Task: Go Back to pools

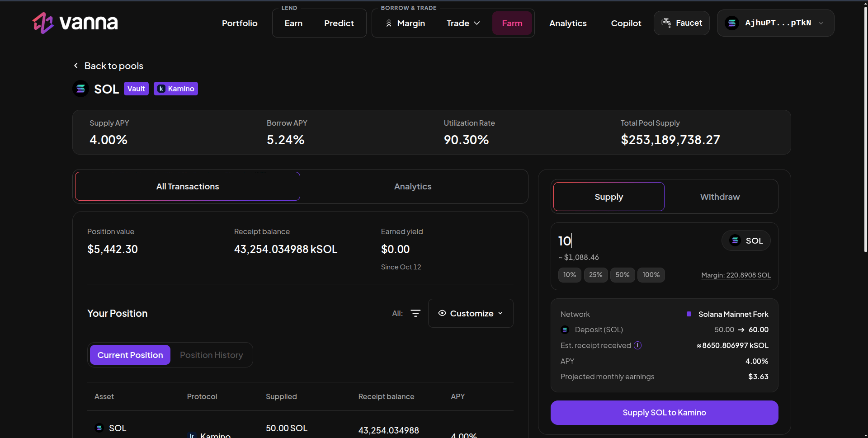Action: pos(108,66)
